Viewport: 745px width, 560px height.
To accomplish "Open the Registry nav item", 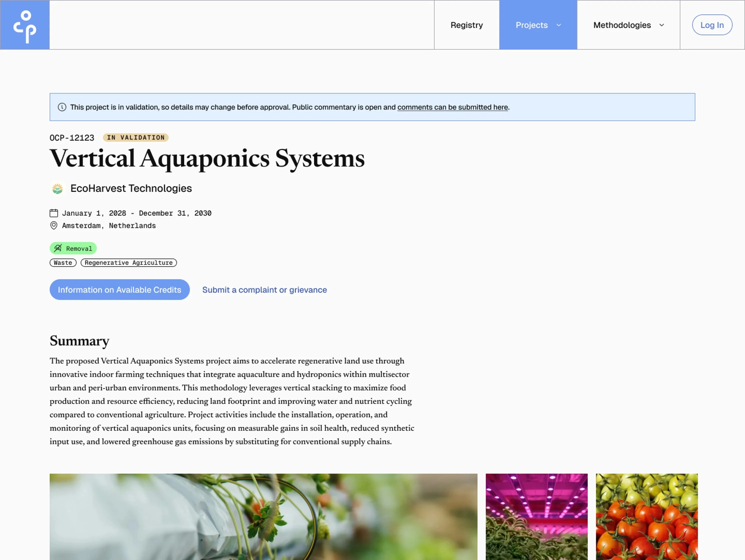I will 466,25.
